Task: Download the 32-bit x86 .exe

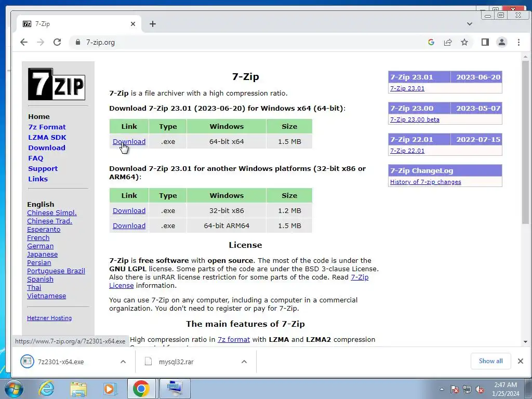Action: coord(129,211)
